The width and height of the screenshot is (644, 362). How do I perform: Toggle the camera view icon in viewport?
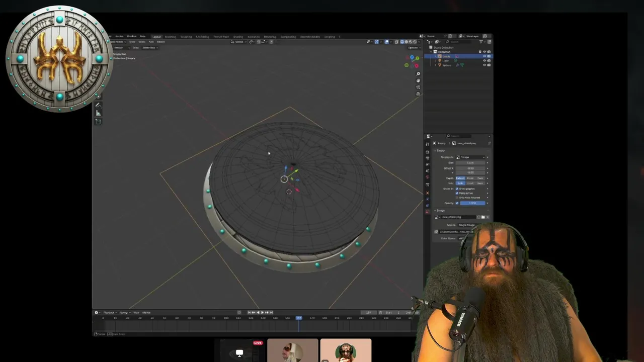(x=418, y=87)
